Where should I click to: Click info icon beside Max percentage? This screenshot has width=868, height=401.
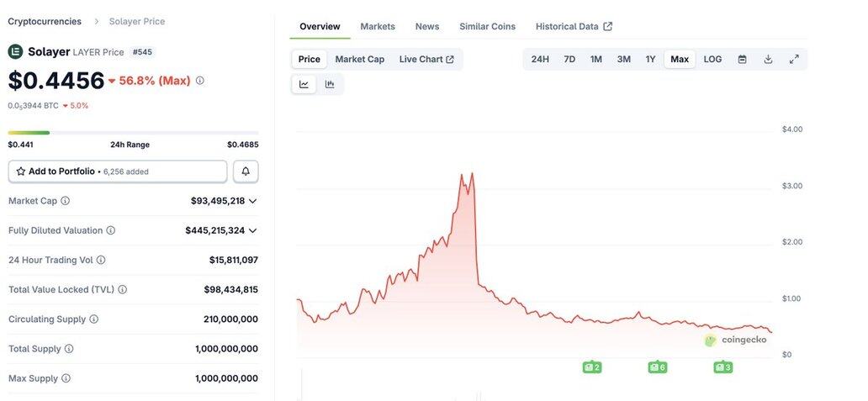coord(200,80)
